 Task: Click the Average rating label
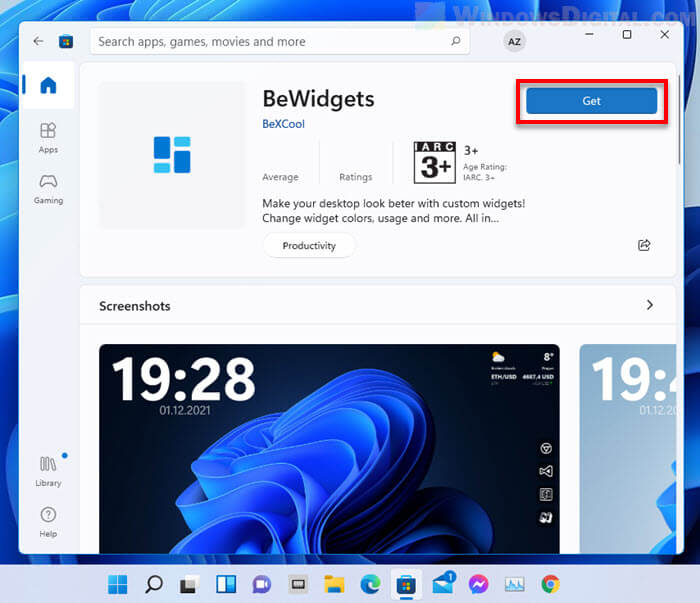(x=280, y=177)
